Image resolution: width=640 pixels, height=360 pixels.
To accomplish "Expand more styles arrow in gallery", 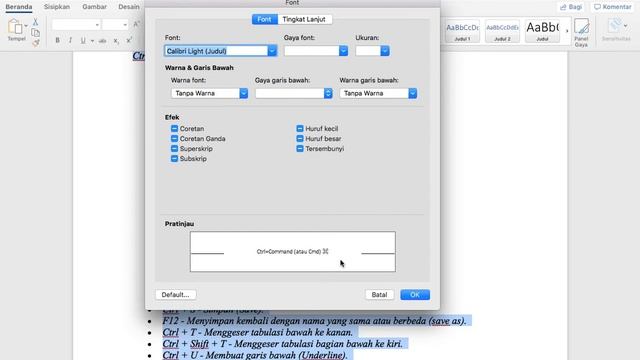I will pyautogui.click(x=567, y=31).
